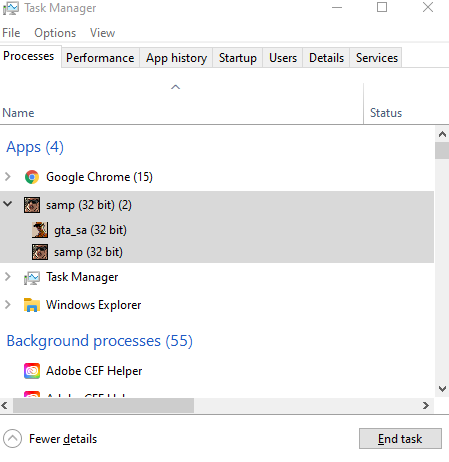Select the samp (32 bit) (2) row text
The height and width of the screenshot is (462, 449).
pyautogui.click(x=89, y=205)
